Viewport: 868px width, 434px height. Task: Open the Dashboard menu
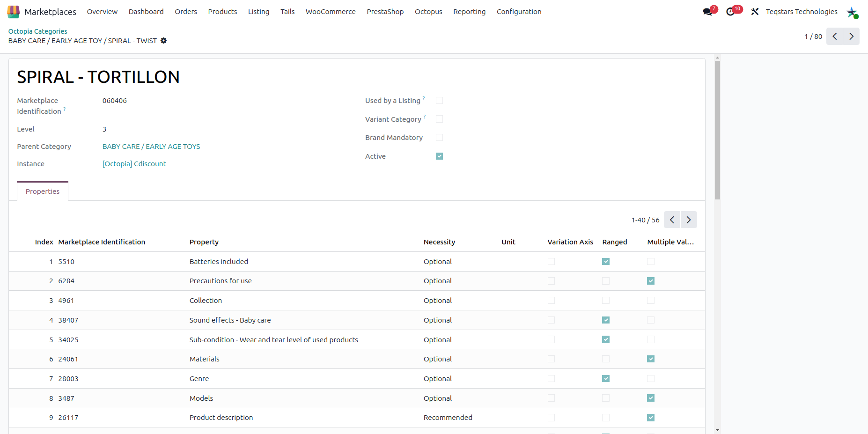146,12
